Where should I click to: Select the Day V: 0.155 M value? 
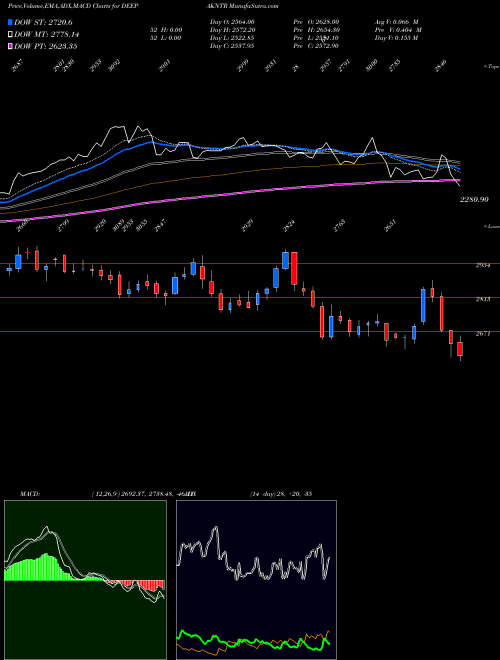396,38
